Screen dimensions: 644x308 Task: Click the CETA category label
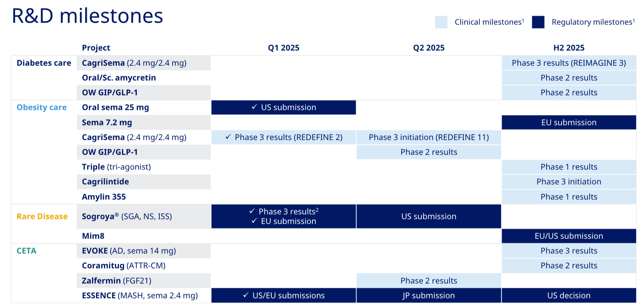(27, 251)
